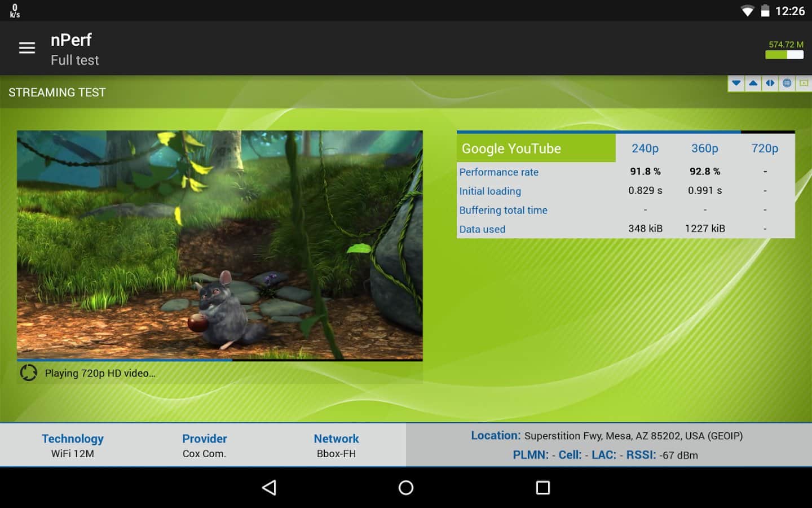Screen dimensions: 812x508
Task: Tap the Network Bbox-FH panel
Action: coord(336,445)
